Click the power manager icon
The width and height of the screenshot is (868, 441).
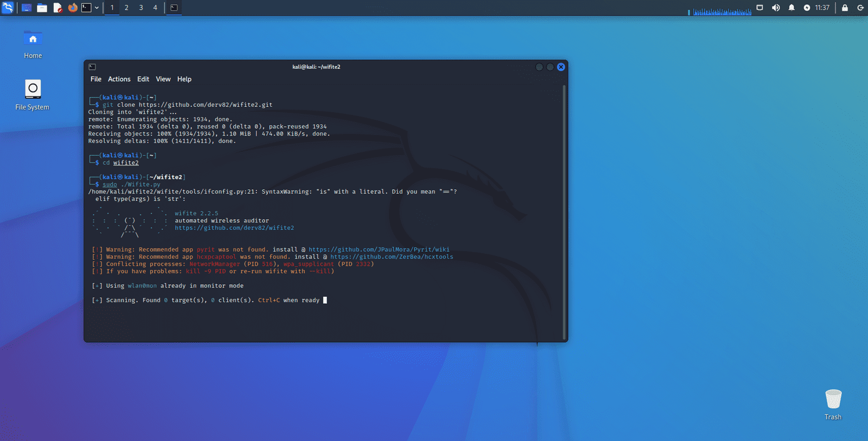point(807,8)
